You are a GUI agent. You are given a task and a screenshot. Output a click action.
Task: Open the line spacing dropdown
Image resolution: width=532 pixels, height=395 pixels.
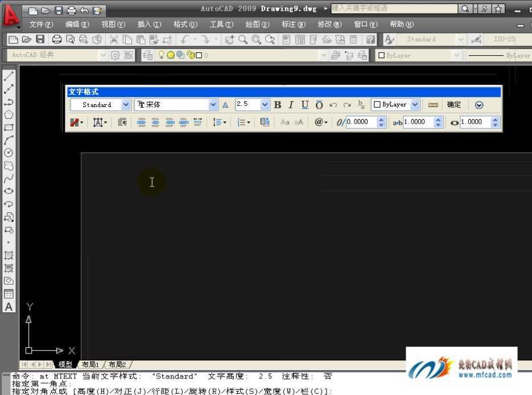220,122
